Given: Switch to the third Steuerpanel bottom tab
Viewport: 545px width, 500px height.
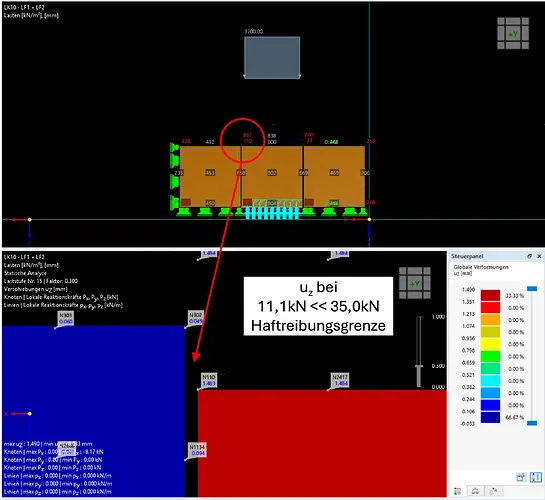Looking at the screenshot, I should click(x=493, y=491).
